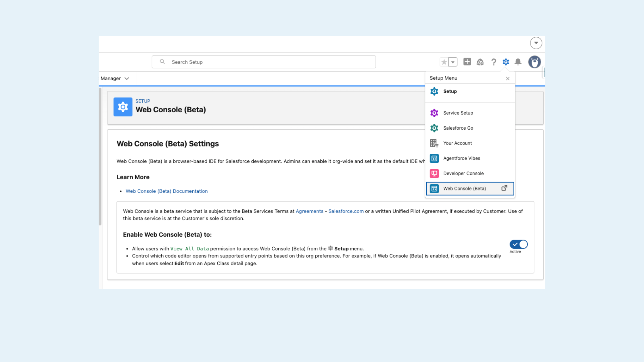Click the external link icon beside Web Console
Image resolution: width=644 pixels, height=362 pixels.
[x=504, y=188]
